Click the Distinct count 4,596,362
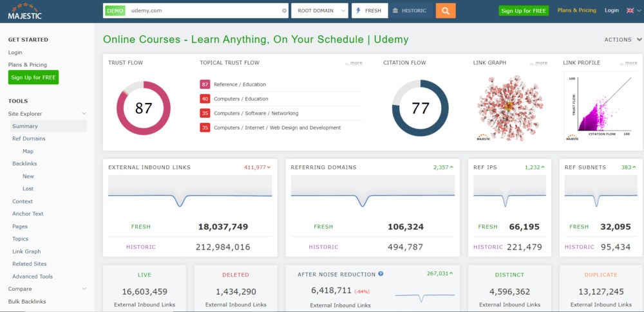 [x=509, y=292]
